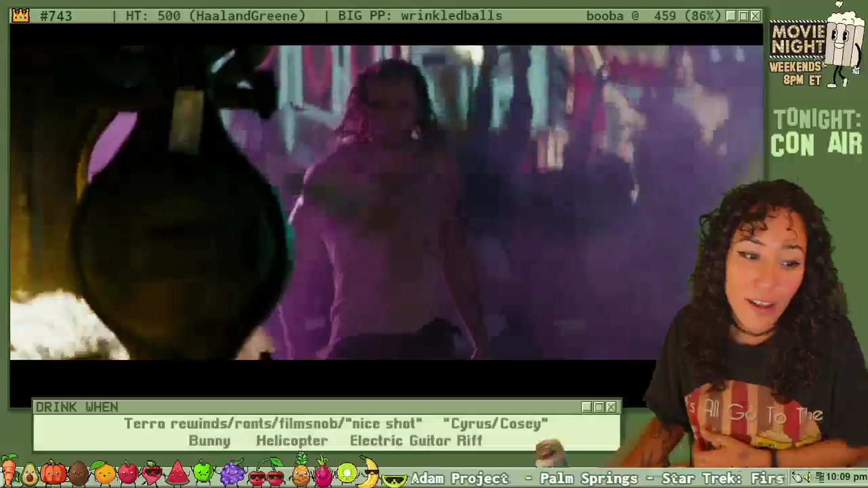This screenshot has width=868, height=488.
Task: Click the watermelon slice character icon
Action: click(x=178, y=473)
